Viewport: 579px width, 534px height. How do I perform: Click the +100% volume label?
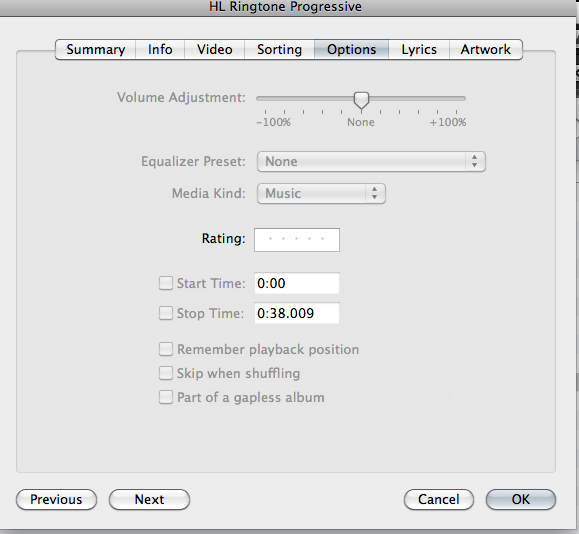(x=448, y=122)
